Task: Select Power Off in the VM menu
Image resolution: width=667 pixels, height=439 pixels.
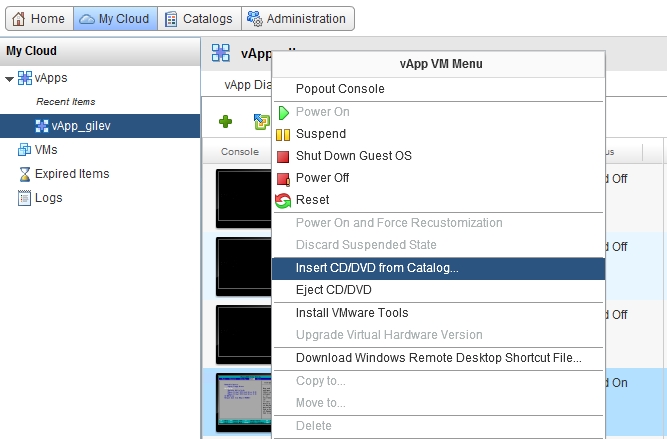Action: [439, 178]
